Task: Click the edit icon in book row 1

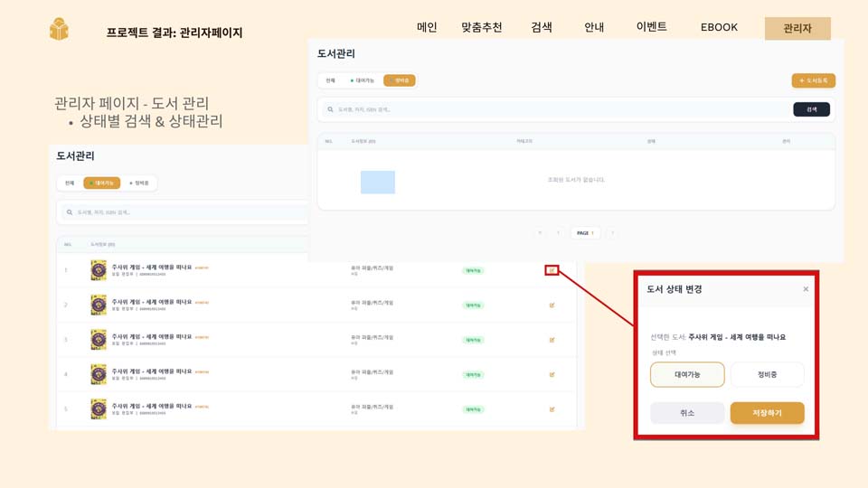Action: (552, 270)
